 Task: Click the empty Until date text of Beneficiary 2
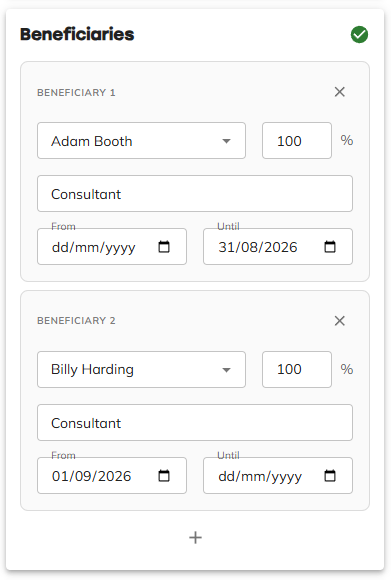tap(260, 476)
